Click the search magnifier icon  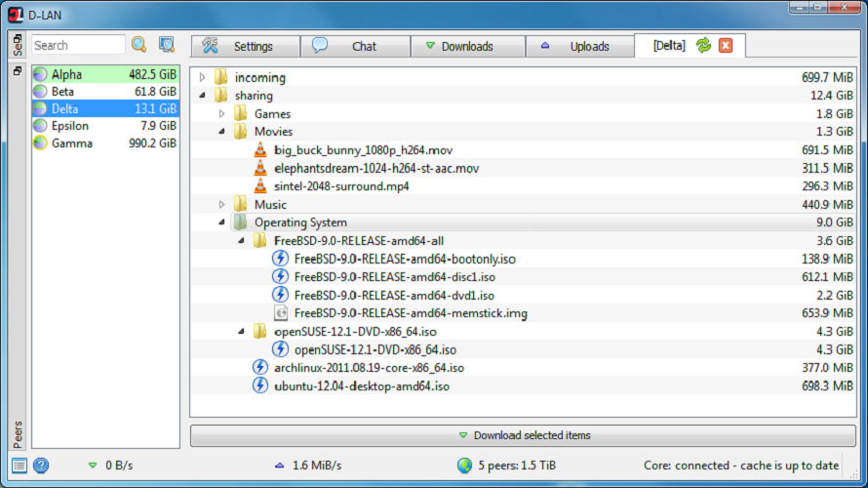[x=138, y=44]
